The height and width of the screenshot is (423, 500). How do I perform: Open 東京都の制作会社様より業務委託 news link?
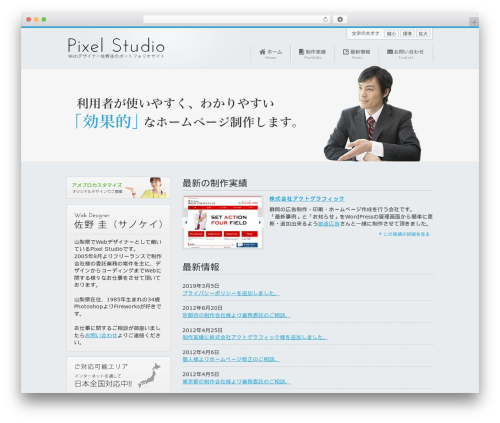pyautogui.click(x=236, y=381)
